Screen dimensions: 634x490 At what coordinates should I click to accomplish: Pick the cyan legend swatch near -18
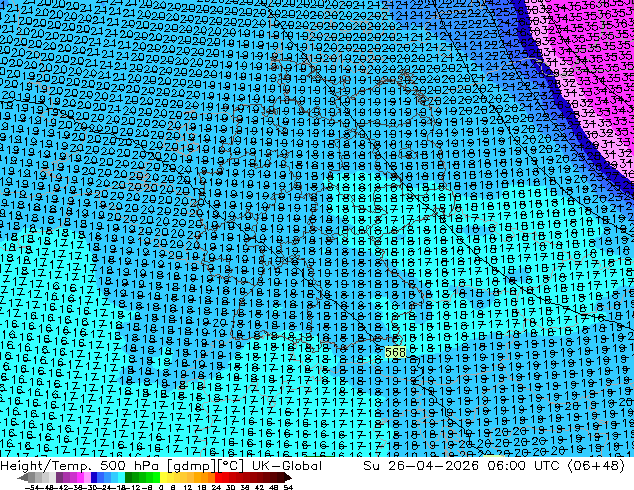point(121,477)
